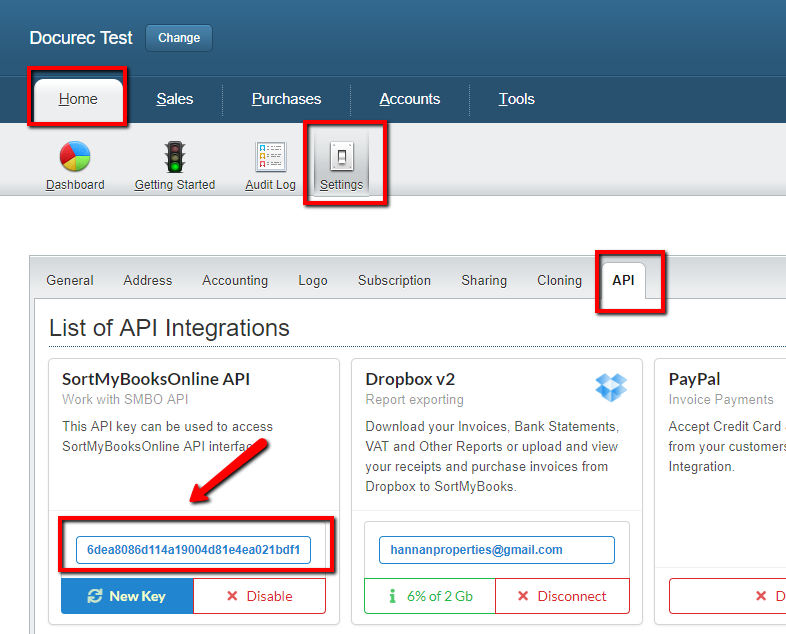Open the Settings switch icon
786x634 pixels.
[x=342, y=157]
